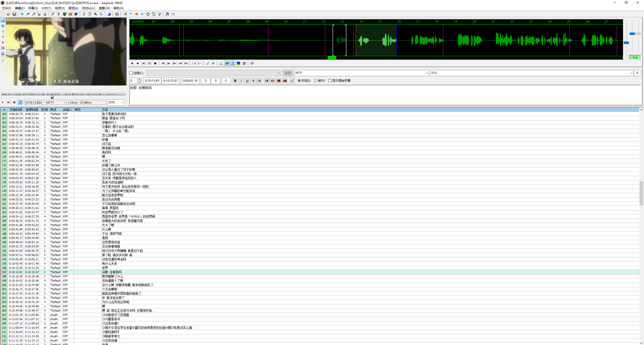
Task: Apply italic with the I button
Action: 241,81
